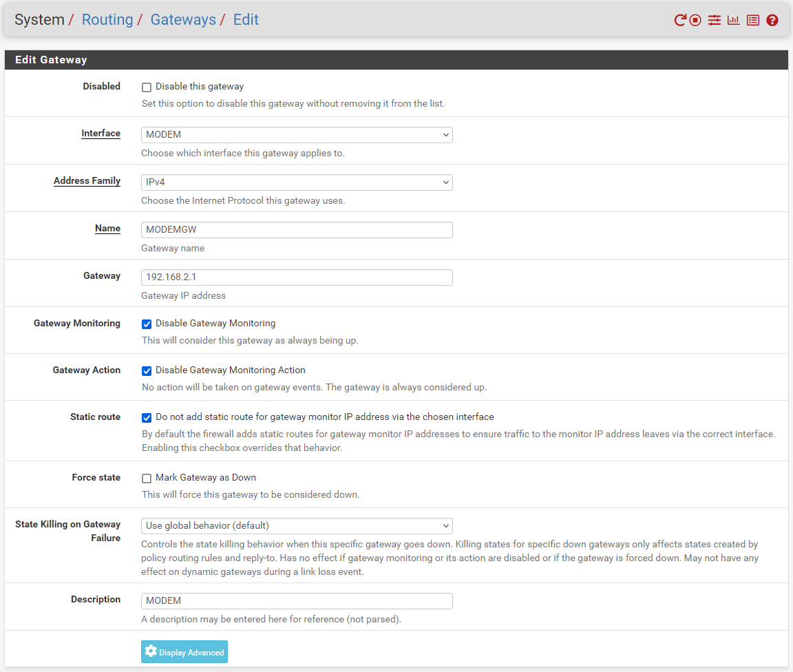Click the underlined Address Family label

(x=87, y=180)
